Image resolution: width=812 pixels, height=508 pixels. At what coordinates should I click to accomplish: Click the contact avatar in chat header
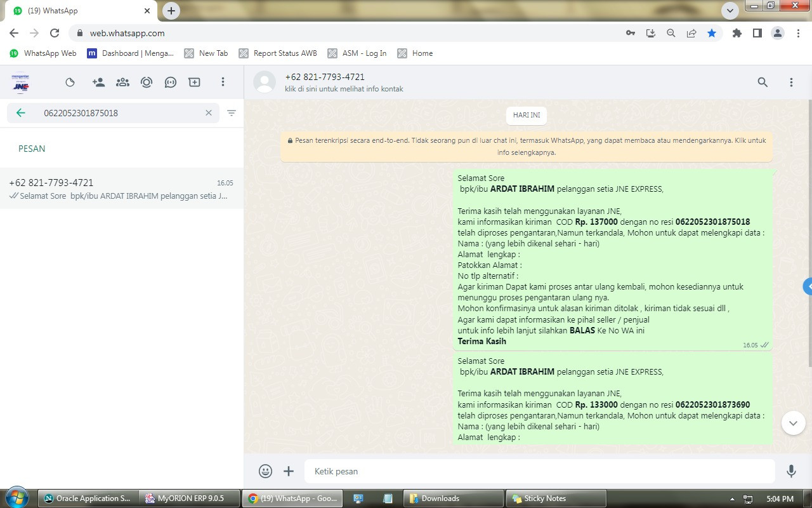[x=265, y=82]
